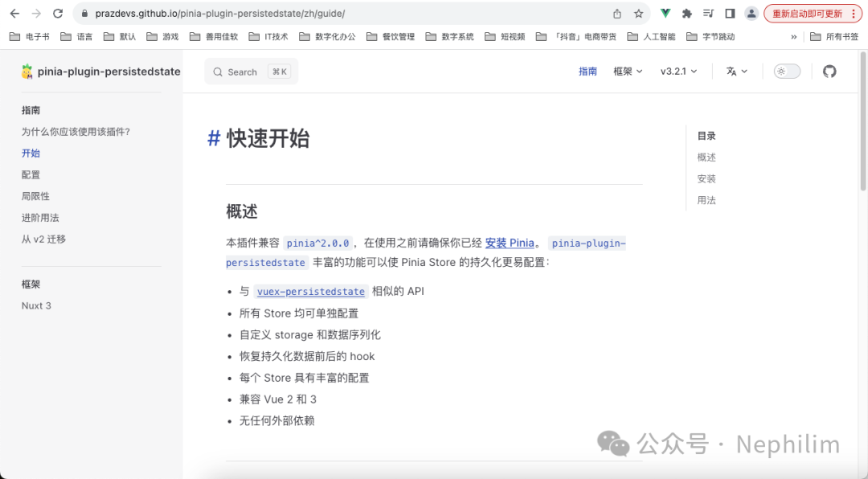Open the 短视频 bookmark folder
The width and height of the screenshot is (868, 479).
coord(505,36)
